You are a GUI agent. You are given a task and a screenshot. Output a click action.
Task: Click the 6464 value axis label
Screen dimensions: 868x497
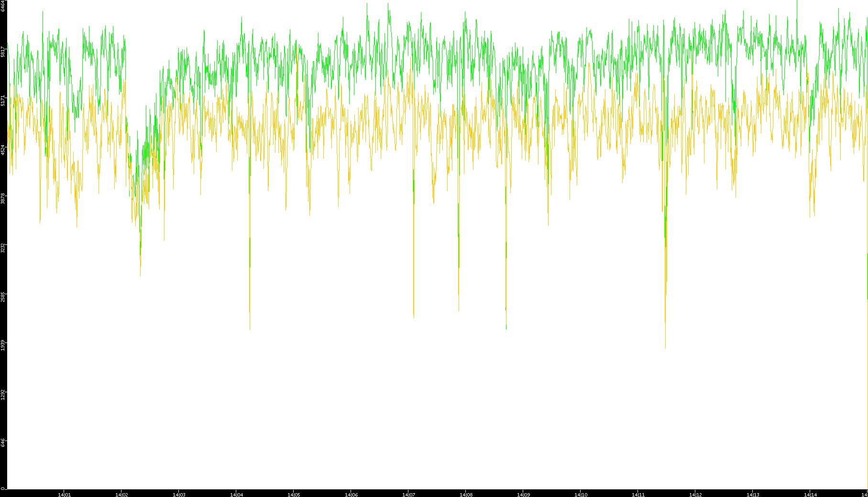tap(3, 6)
